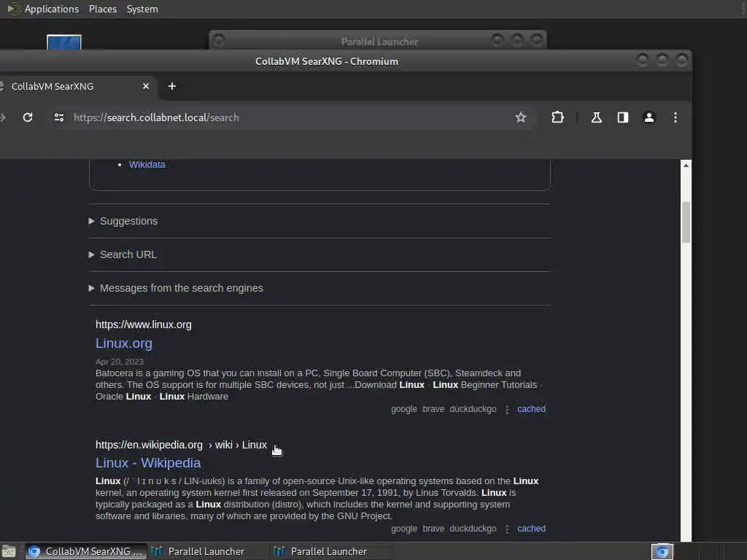Click the scrollbar up arrow
The width and height of the screenshot is (747, 560).
click(x=686, y=166)
